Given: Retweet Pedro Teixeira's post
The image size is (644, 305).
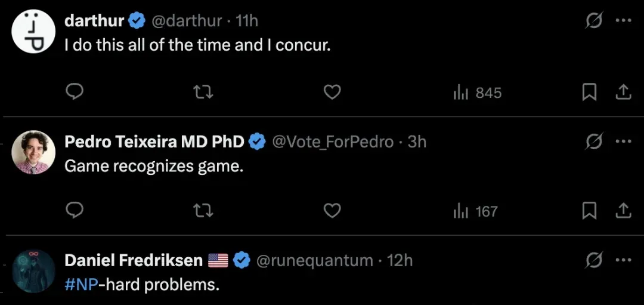Looking at the screenshot, I should pos(203,211).
